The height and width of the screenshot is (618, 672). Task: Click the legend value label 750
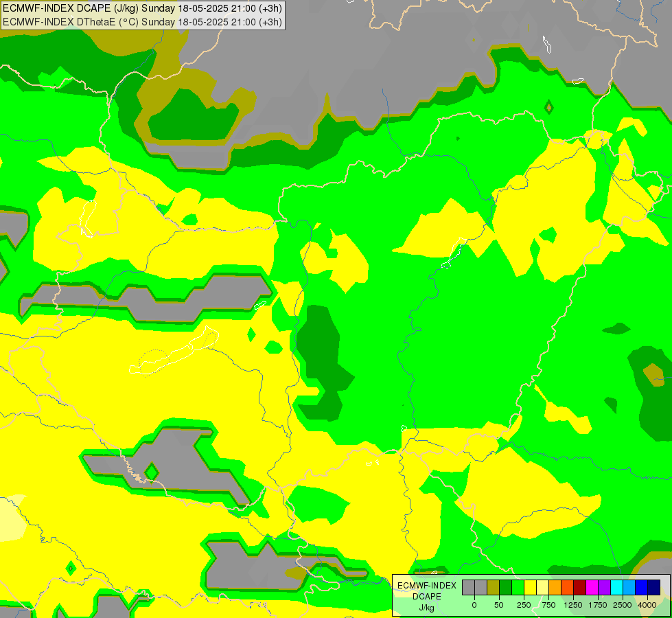click(x=548, y=605)
